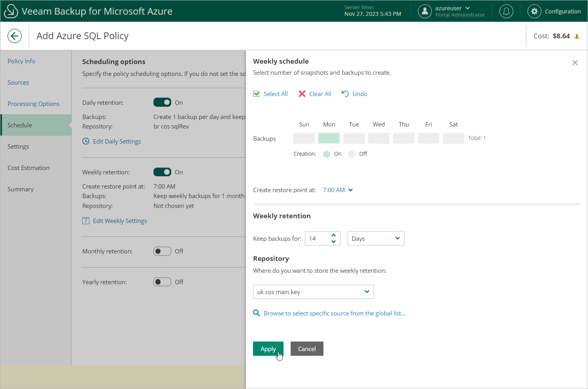
Task: Toggle the Yearly retention switch
Action: coord(162,282)
